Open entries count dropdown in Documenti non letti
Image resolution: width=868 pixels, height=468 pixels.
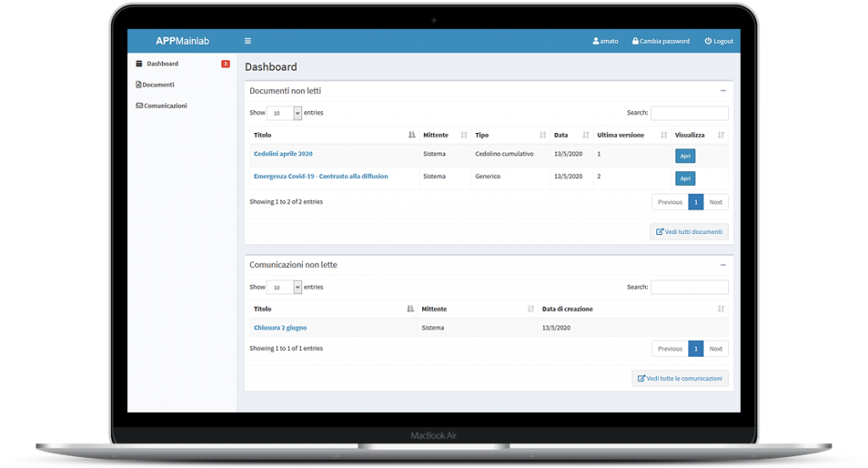[x=284, y=113]
